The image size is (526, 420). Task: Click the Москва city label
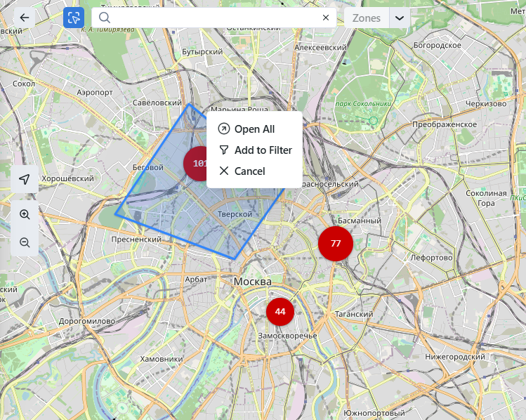(x=252, y=282)
